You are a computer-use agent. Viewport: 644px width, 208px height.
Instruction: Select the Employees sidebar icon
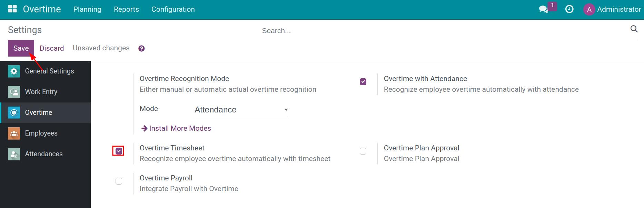14,133
